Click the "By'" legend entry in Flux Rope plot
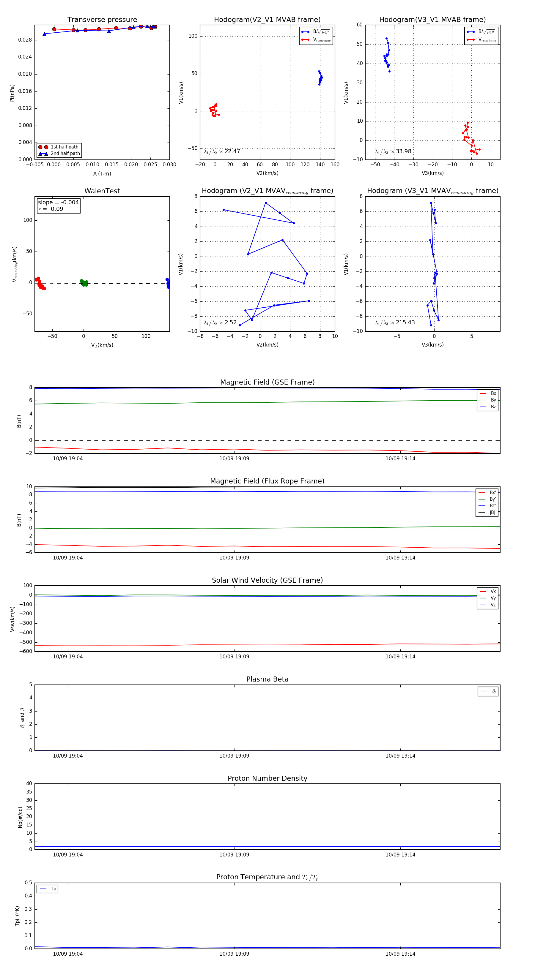 point(487,499)
